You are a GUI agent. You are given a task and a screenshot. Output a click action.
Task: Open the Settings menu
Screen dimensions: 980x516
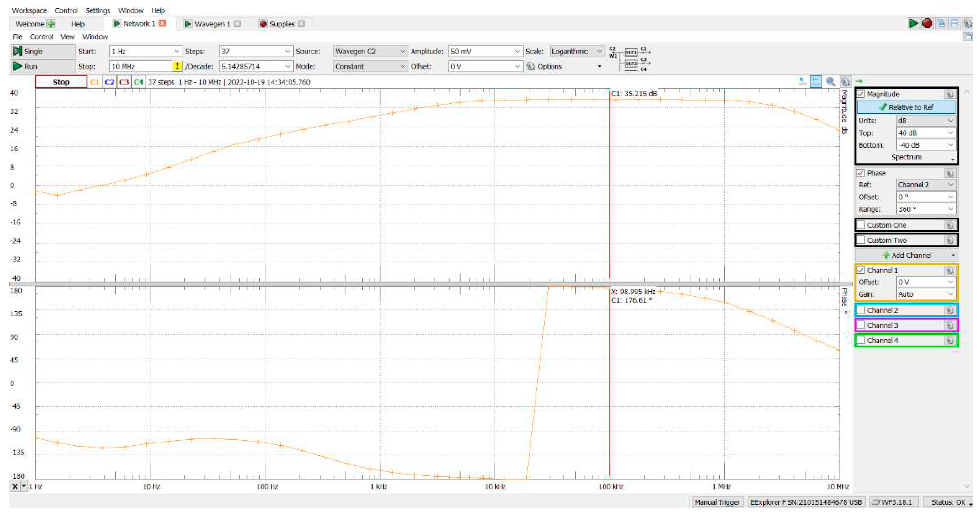[98, 10]
